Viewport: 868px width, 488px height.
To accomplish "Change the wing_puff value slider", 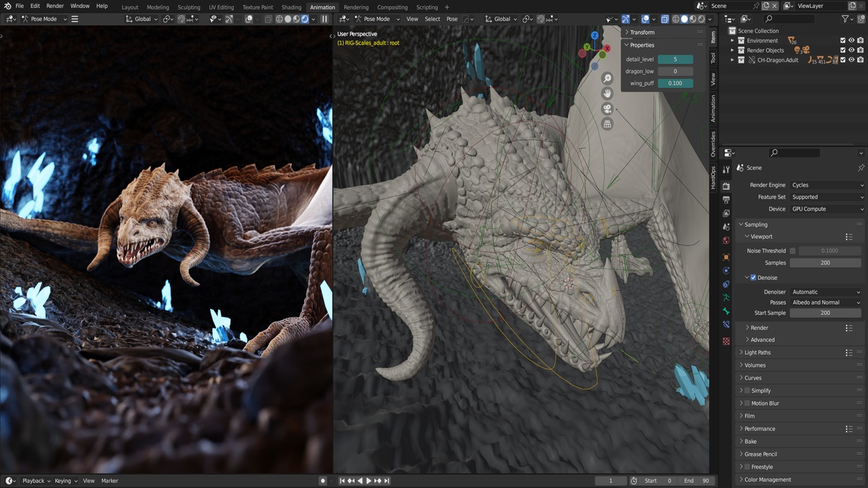I will [x=675, y=83].
